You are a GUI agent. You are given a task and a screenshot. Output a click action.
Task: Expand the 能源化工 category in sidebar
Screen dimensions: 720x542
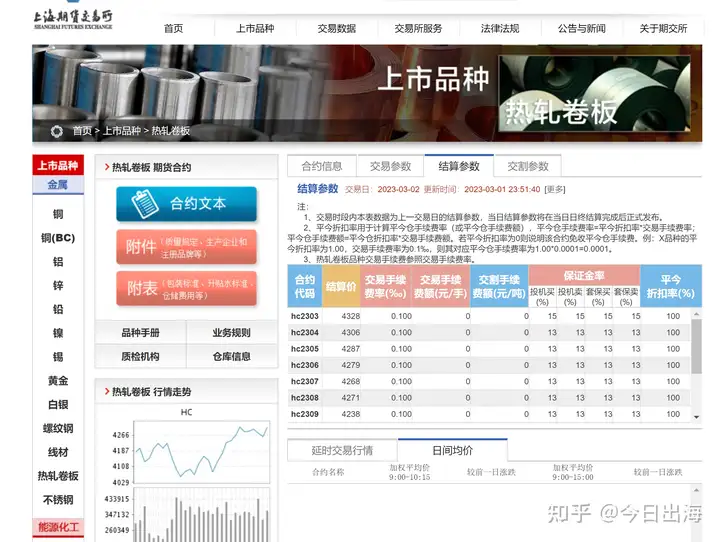pos(58,527)
